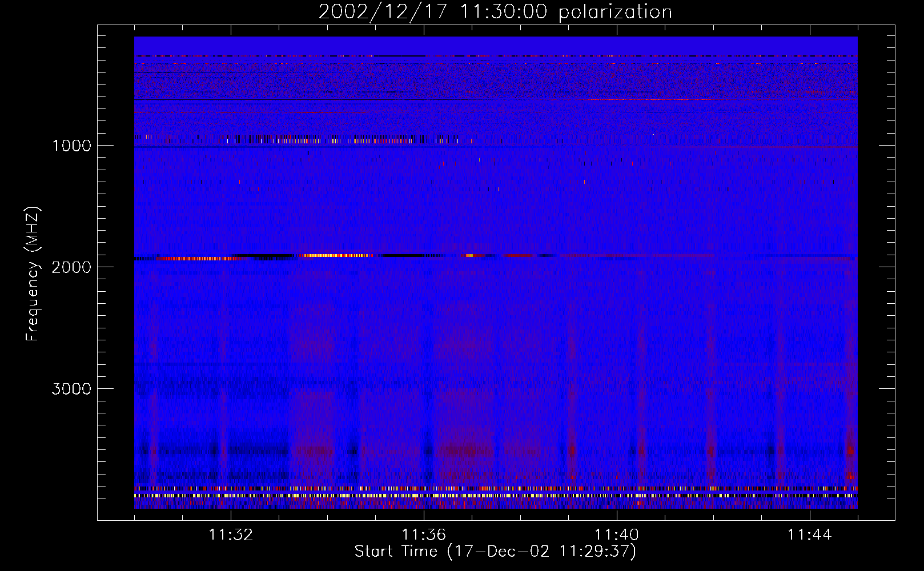
Task: Click the 11:36 time tick label
Action: coord(424,535)
